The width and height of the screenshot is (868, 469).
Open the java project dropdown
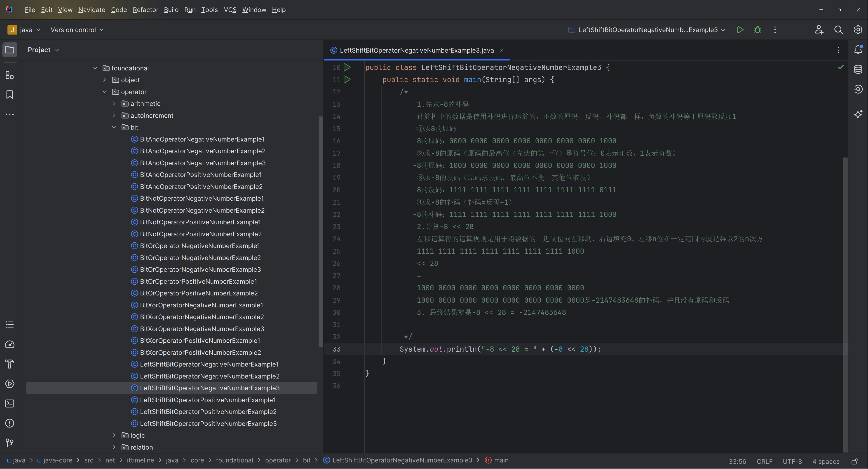[24, 30]
